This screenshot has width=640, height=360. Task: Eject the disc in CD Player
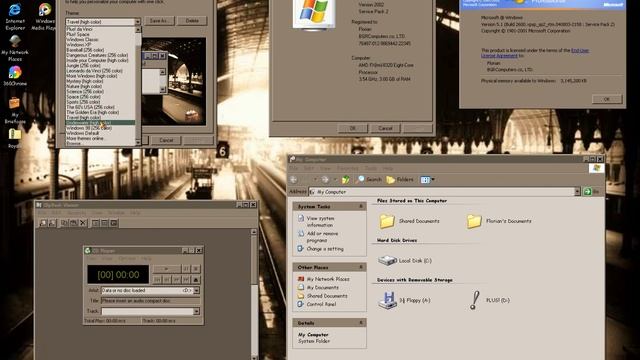click(x=196, y=280)
